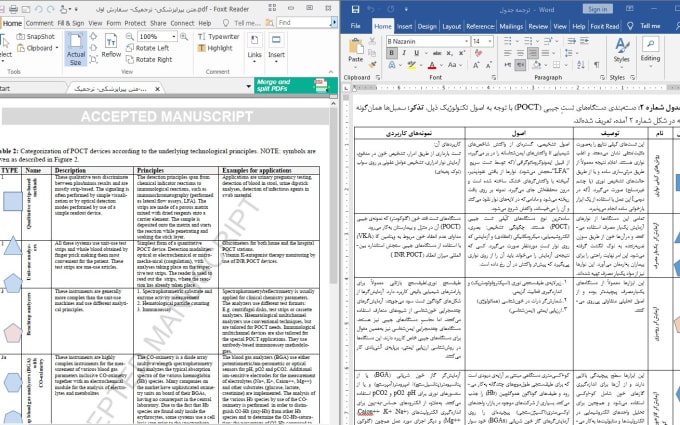Switch to the Protect tab in Foxit
The height and width of the screenshot is (425, 680).
click(x=135, y=23)
